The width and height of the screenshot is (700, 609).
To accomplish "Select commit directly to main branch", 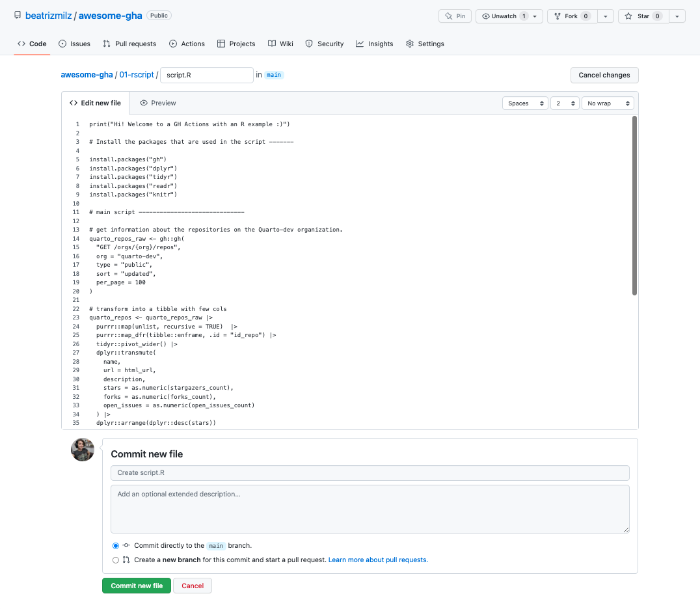I will 116,546.
